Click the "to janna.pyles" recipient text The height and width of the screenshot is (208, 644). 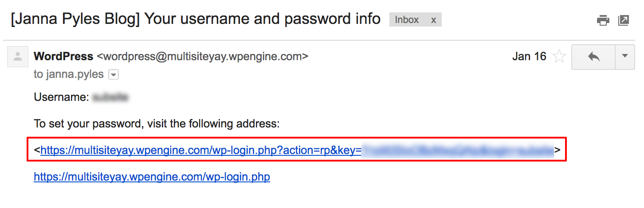coord(68,74)
